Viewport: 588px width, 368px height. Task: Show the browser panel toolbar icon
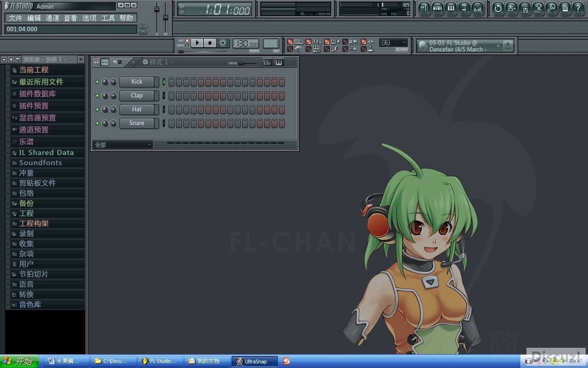(x=464, y=8)
